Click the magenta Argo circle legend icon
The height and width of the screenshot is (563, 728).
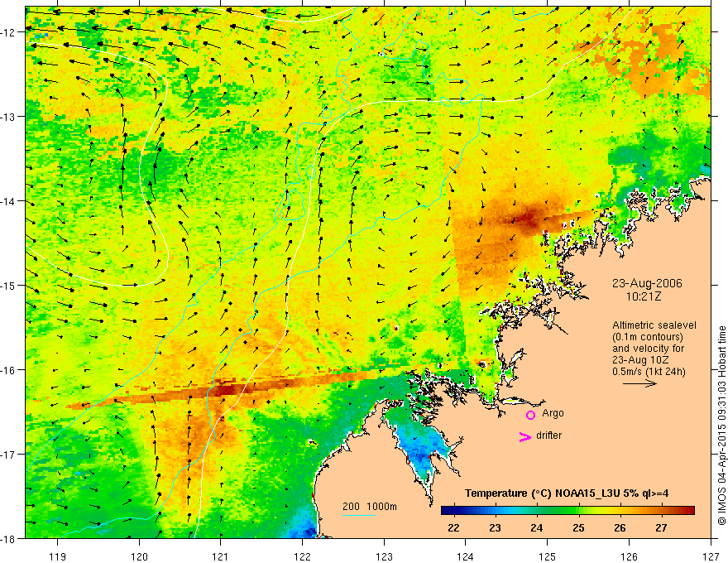530,415
